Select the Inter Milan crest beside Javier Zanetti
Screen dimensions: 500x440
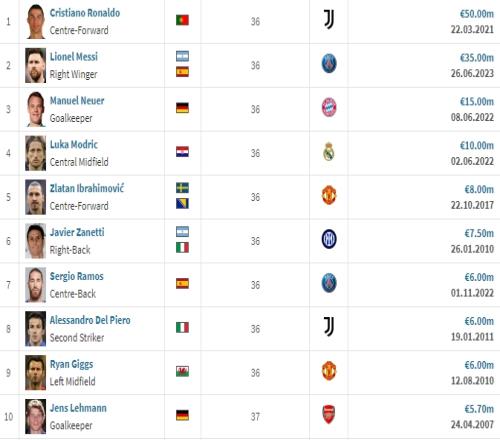[x=329, y=239]
